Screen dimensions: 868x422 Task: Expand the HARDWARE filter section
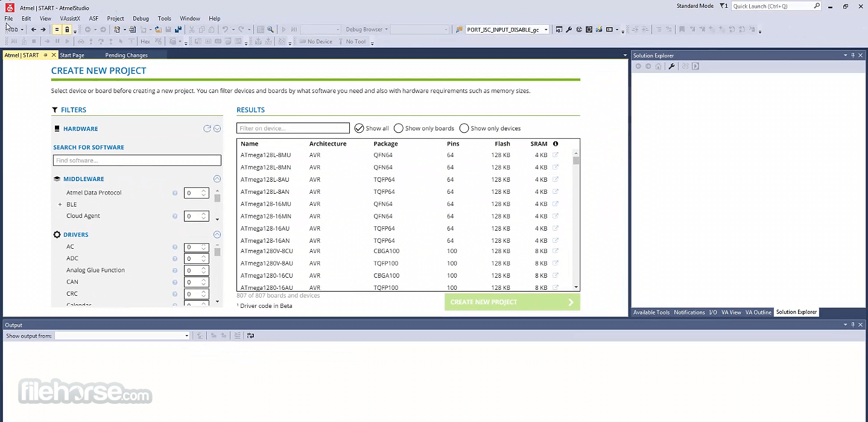[217, 129]
